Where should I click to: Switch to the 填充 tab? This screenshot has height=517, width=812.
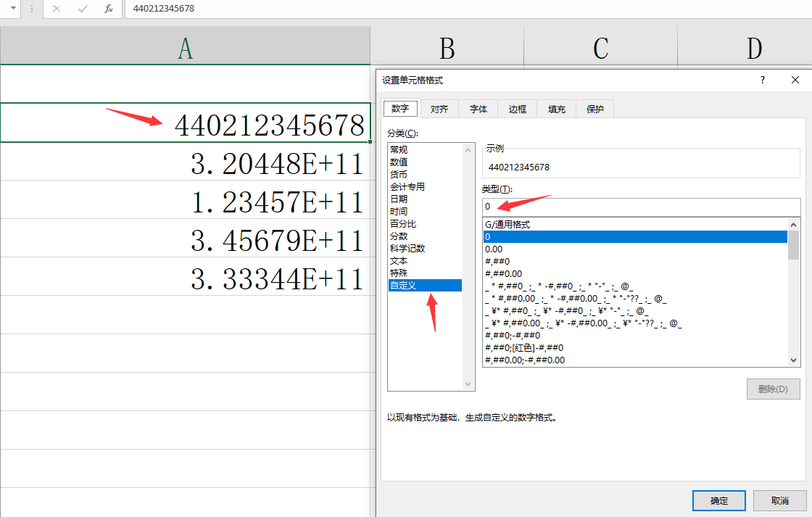coord(557,109)
